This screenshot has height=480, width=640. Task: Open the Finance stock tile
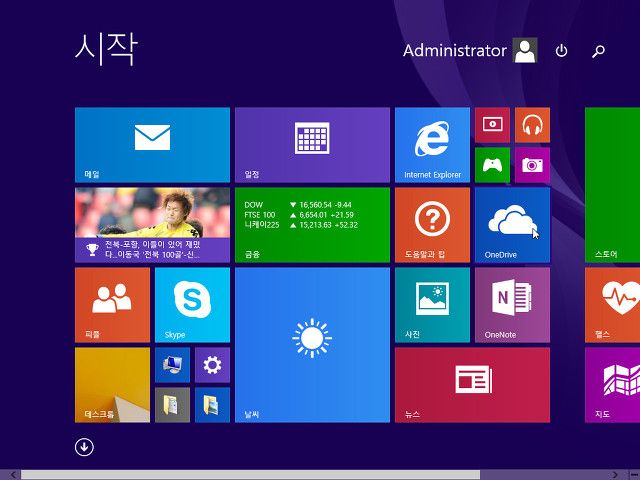312,225
